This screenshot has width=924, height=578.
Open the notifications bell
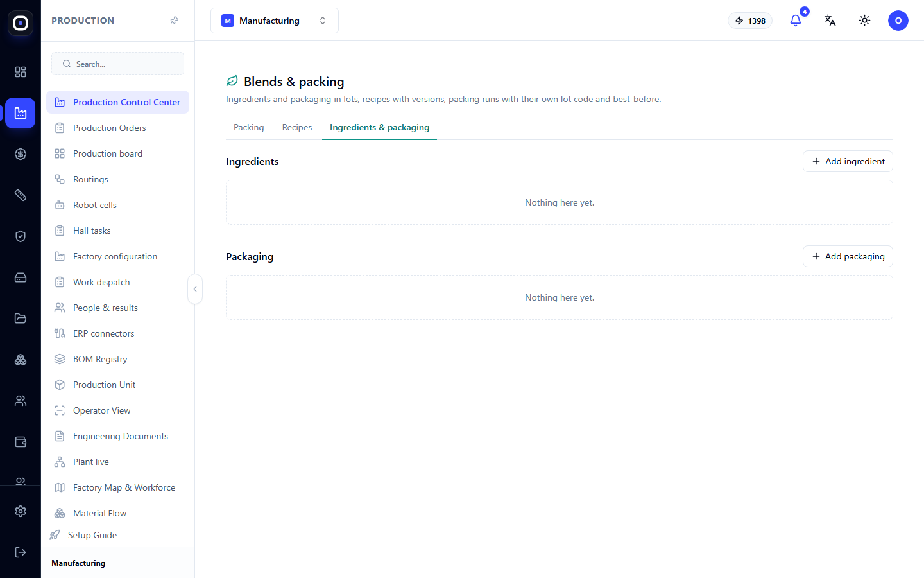click(796, 21)
